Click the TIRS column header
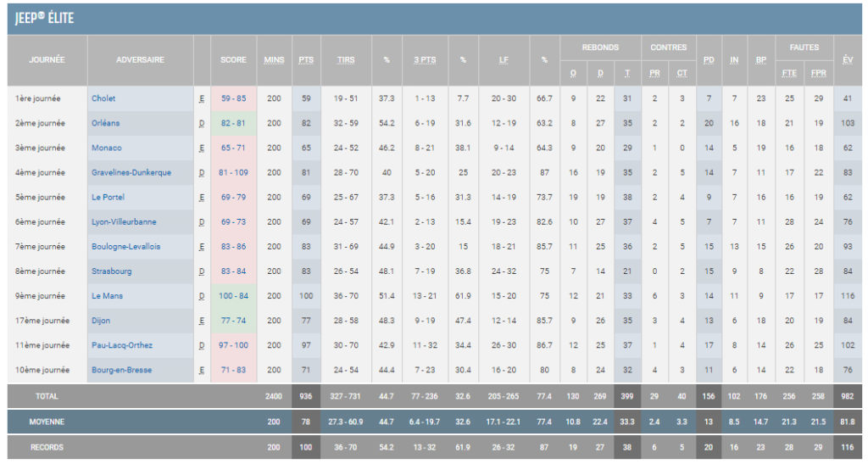 (x=346, y=59)
